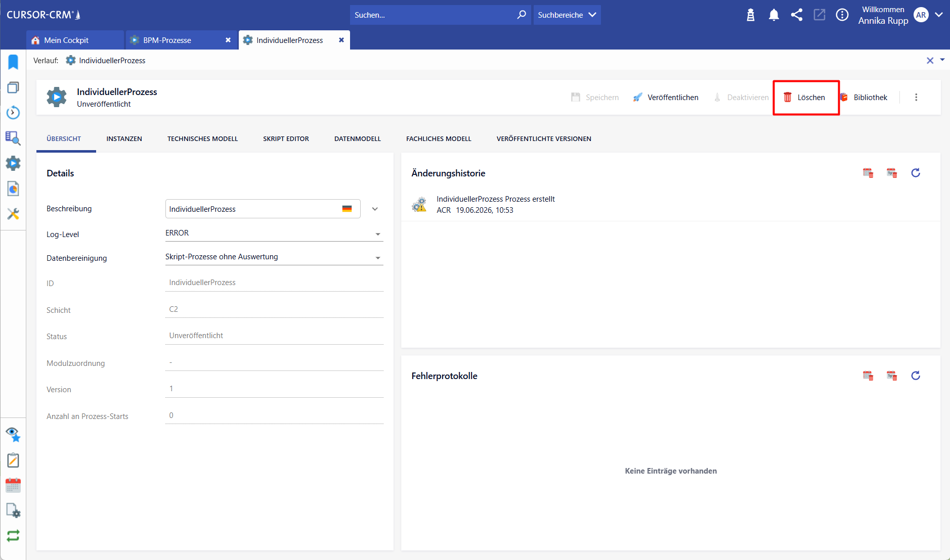
Task: Open BPM gear icon in left sidebar
Action: pyautogui.click(x=13, y=163)
